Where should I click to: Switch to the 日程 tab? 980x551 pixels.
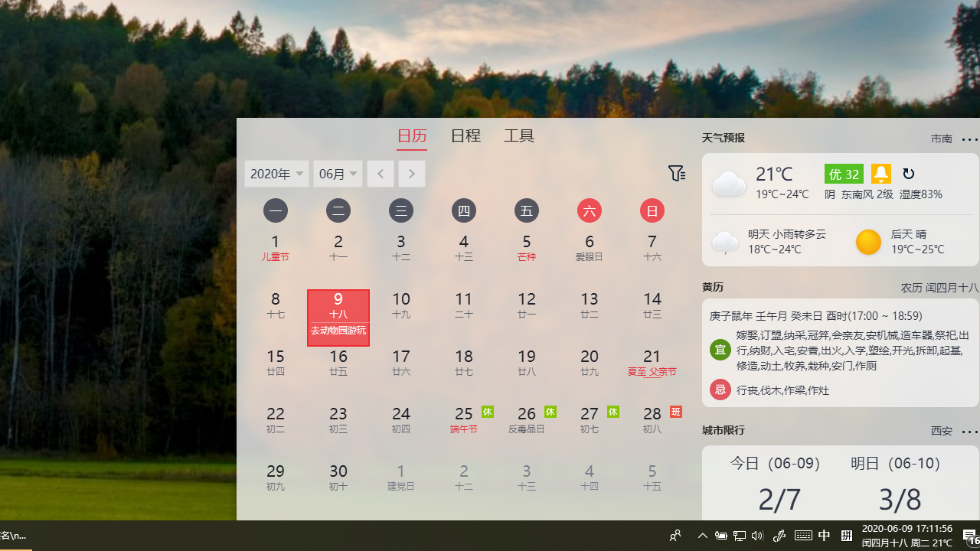click(465, 136)
